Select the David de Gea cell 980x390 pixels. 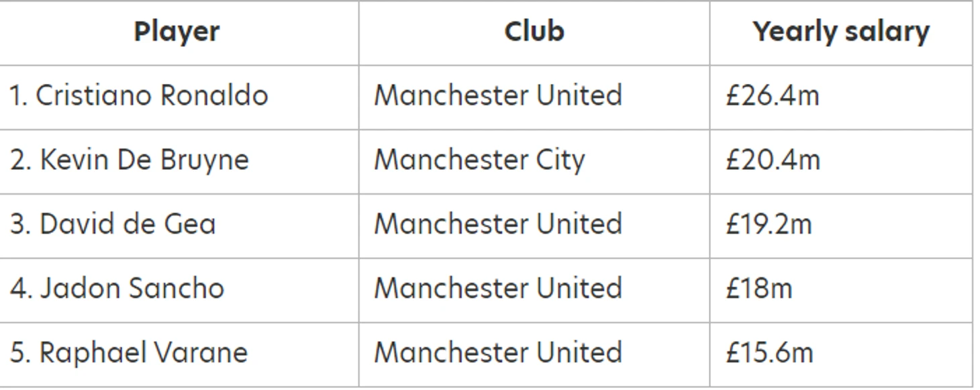113,224
